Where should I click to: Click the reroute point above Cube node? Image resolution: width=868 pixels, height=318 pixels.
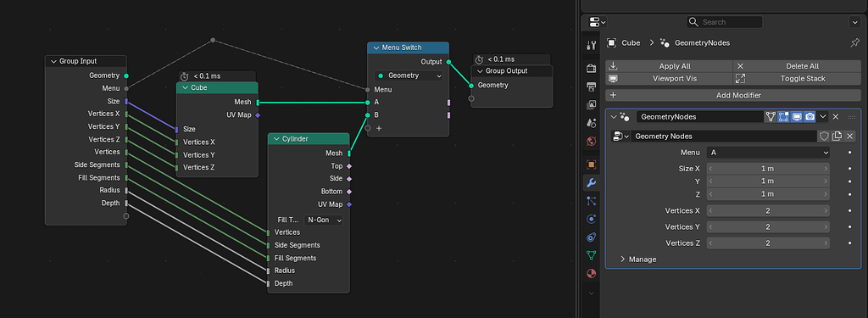(213, 40)
